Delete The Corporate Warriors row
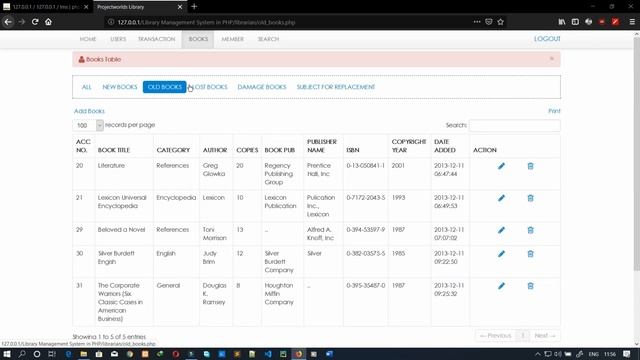This screenshot has width=640, height=360. 530,286
